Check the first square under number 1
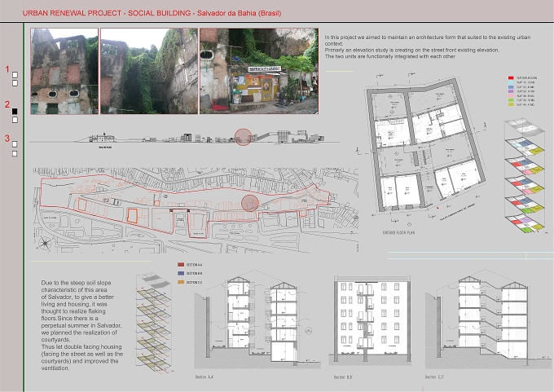 click(x=15, y=75)
